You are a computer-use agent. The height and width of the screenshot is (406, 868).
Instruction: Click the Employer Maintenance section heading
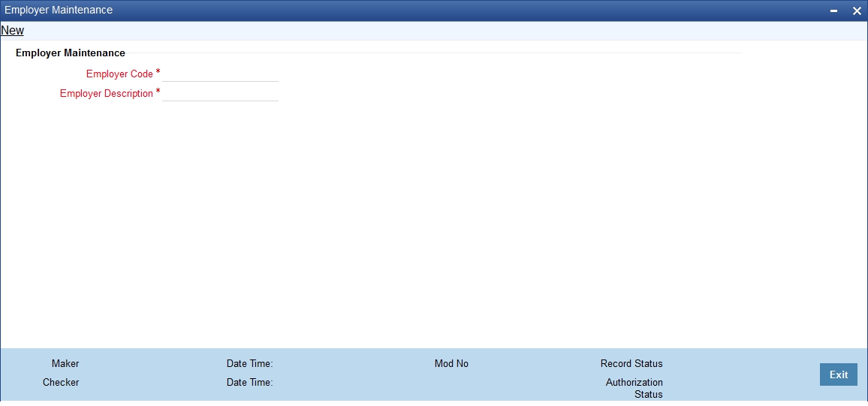[x=71, y=53]
